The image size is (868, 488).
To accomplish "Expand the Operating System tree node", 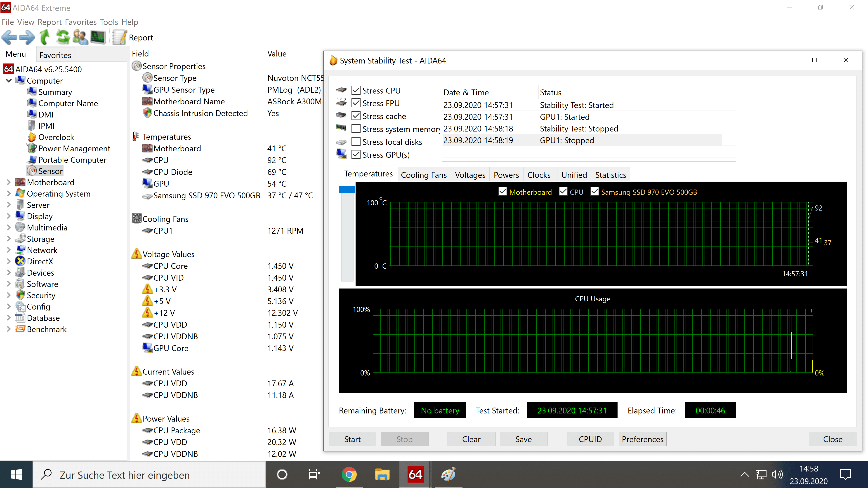I will (9, 193).
